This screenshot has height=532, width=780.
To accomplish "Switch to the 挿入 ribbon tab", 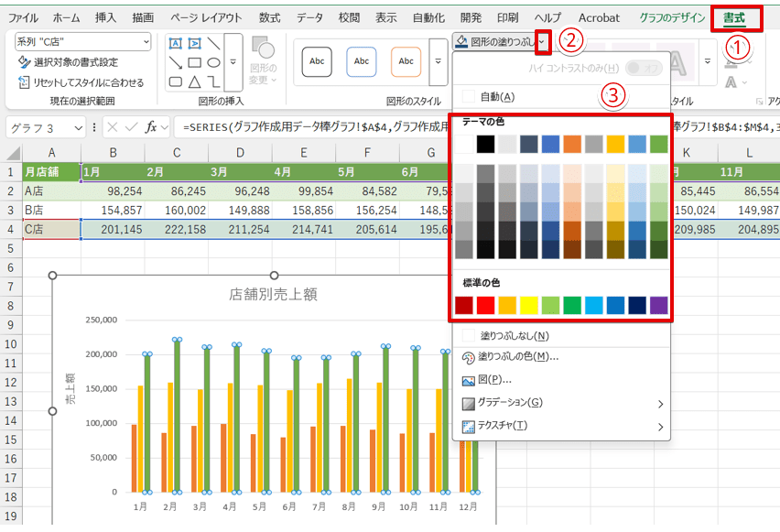I will [106, 17].
